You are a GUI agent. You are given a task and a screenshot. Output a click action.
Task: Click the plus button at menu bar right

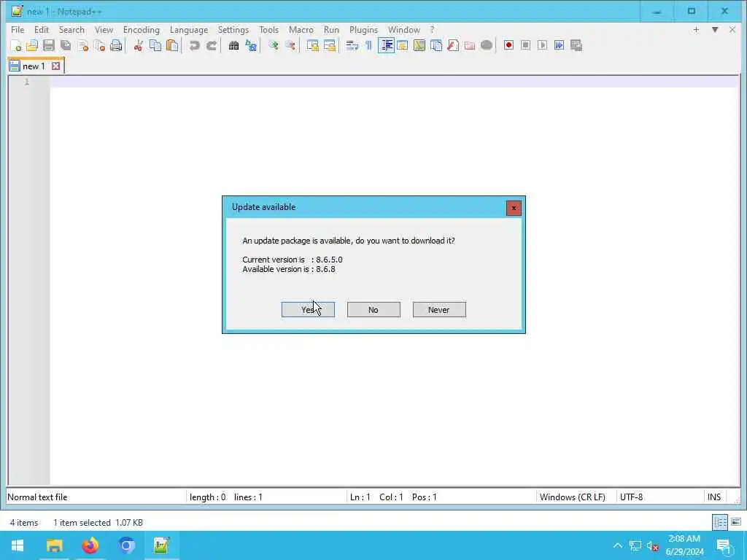(696, 29)
